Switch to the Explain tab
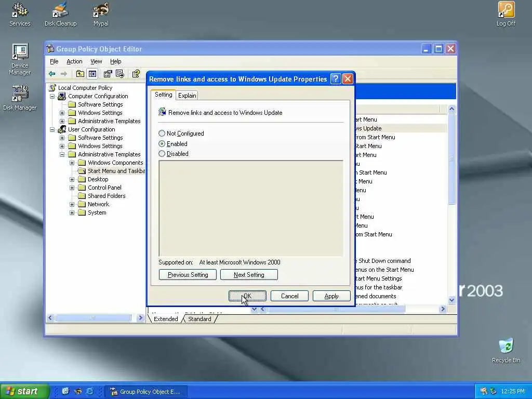532x399 pixels. [x=187, y=96]
